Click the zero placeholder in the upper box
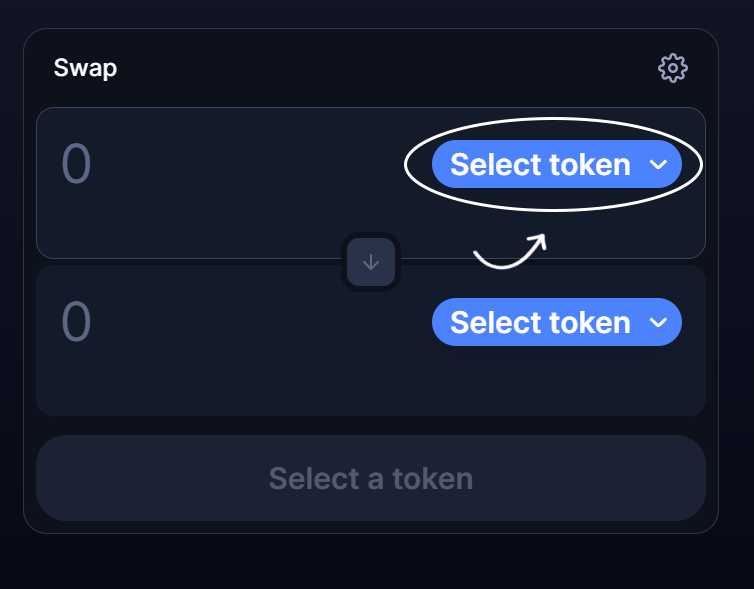 (76, 165)
